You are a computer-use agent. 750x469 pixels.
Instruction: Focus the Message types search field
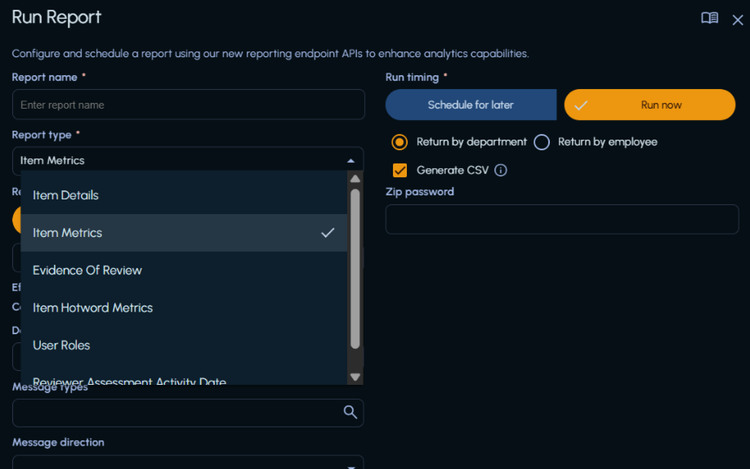[188, 413]
